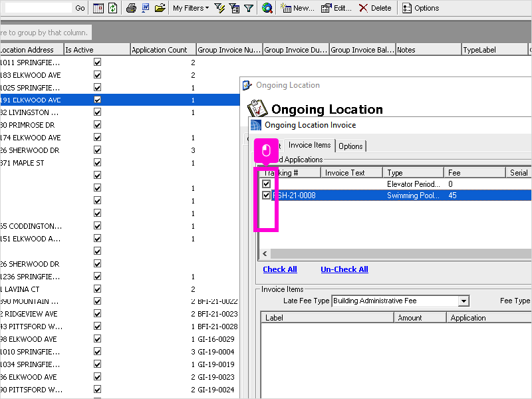
Task: Select the 174 ELKWOOD AVE row
Action: (120, 138)
